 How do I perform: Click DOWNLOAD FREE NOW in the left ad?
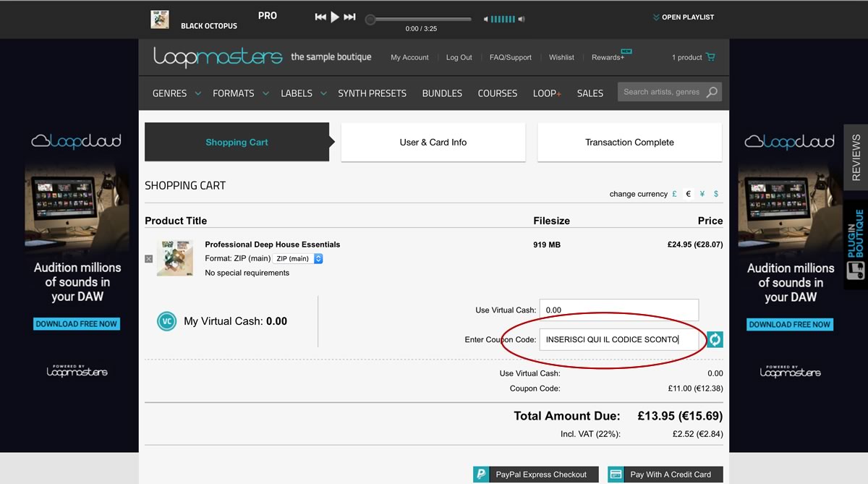point(77,324)
